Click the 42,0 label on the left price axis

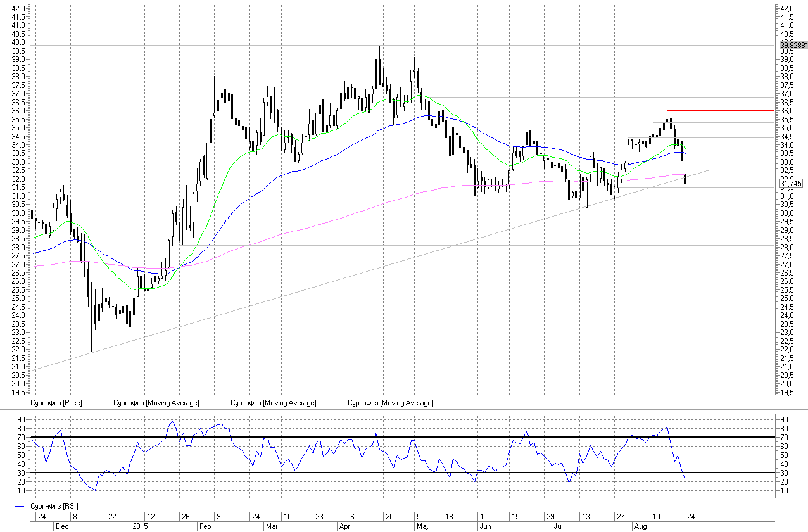pos(19,8)
